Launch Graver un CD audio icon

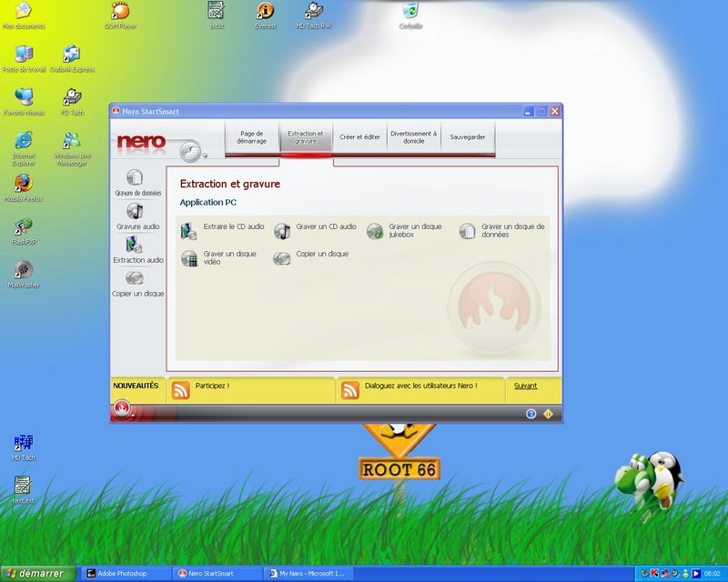[282, 231]
